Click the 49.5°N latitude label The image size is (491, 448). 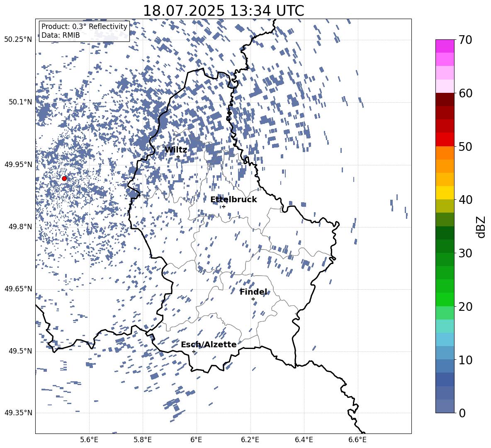click(20, 351)
